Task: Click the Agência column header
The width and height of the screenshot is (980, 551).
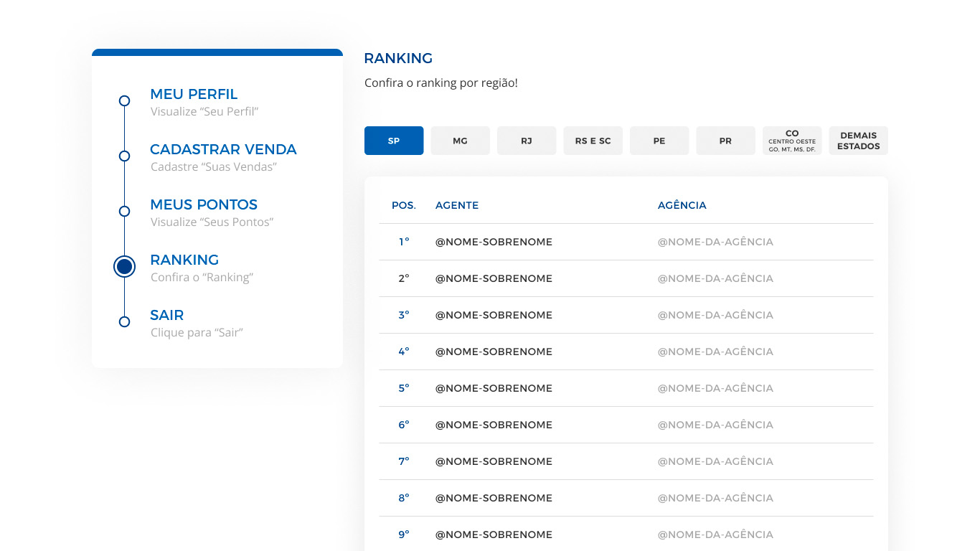Action: [682, 206]
